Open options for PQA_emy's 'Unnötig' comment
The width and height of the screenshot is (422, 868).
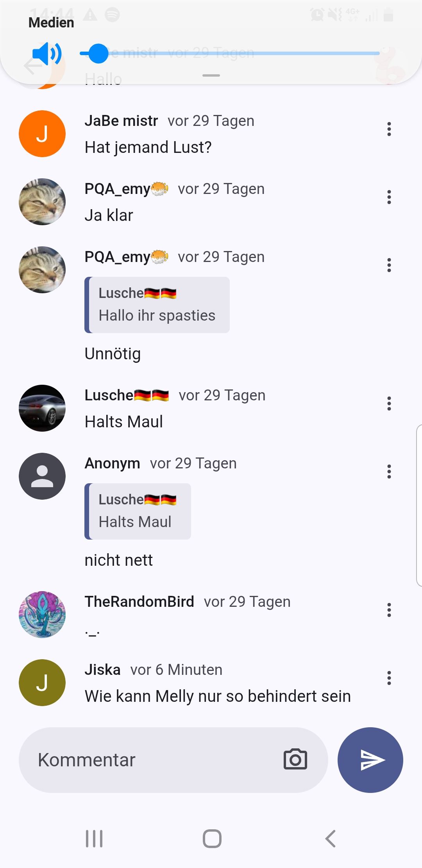tap(389, 265)
